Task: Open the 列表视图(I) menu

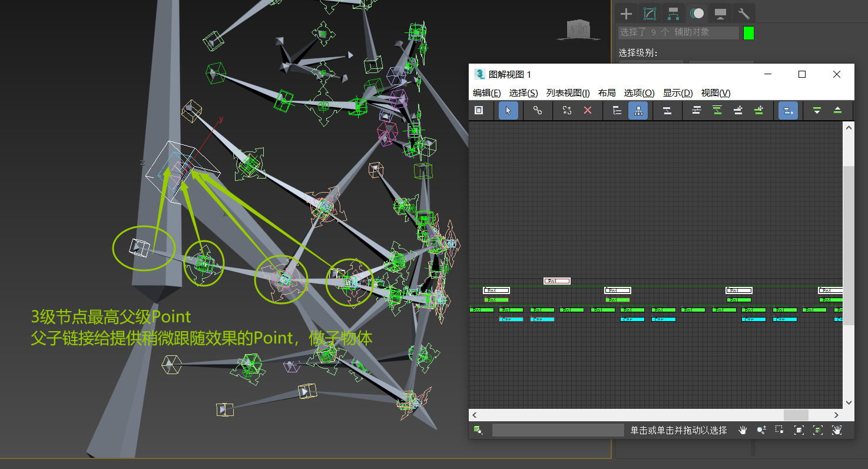Action: coord(568,93)
